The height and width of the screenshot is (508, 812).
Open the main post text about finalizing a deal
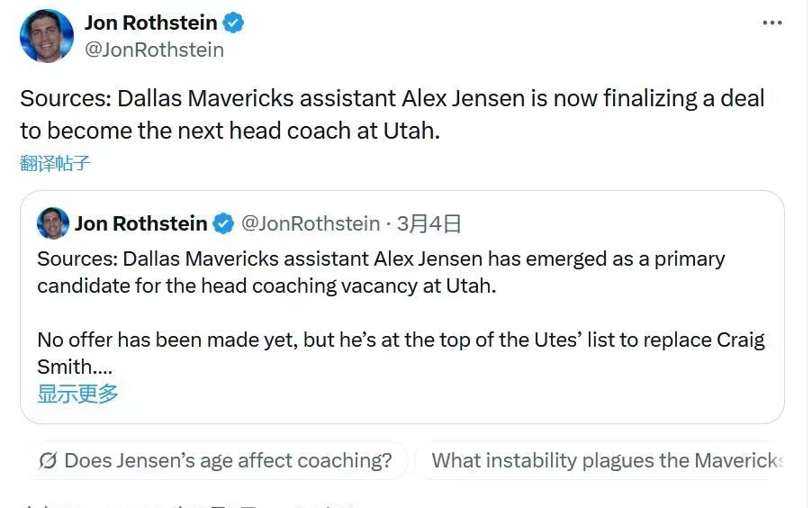[x=392, y=113]
